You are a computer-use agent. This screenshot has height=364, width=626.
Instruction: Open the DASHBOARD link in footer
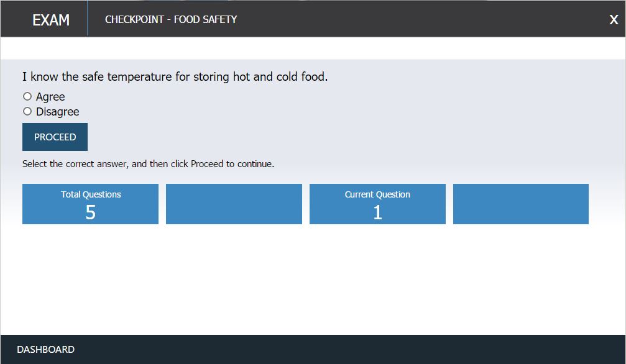(45, 349)
